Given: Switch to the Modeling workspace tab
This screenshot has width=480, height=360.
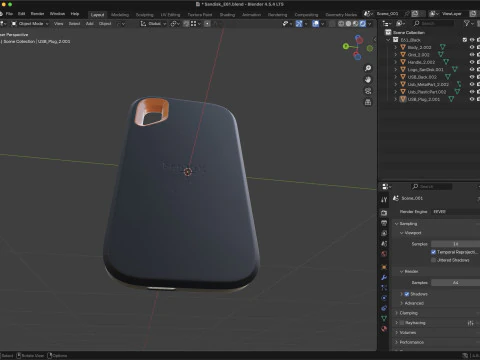Looking at the screenshot, I should (120, 15).
